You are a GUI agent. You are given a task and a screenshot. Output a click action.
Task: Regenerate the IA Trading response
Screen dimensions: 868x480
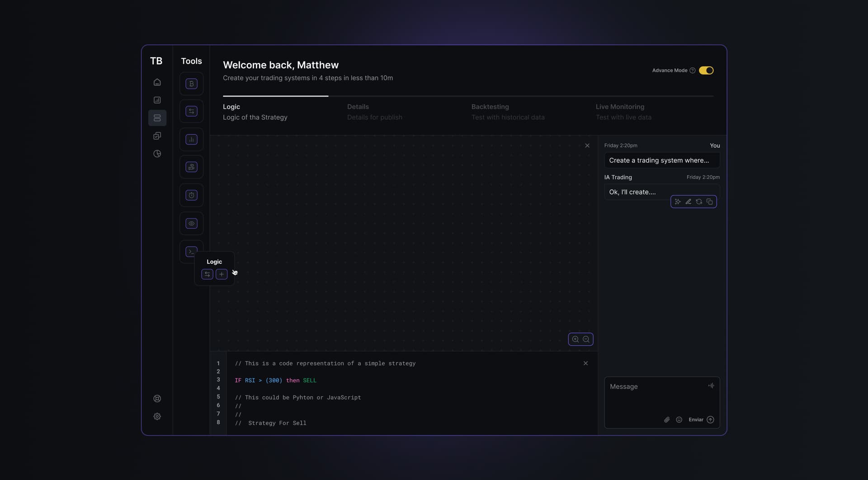click(x=699, y=202)
